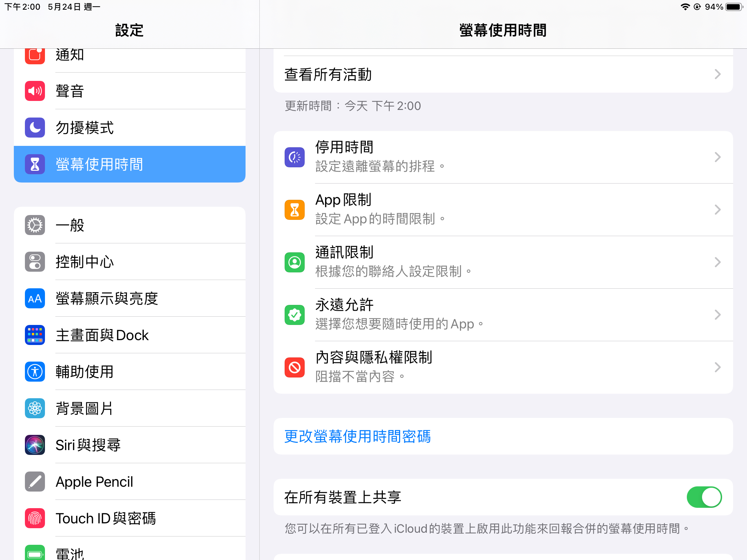Tap the green 通訊限制 contact icon
The height and width of the screenshot is (560, 747).
(294, 262)
